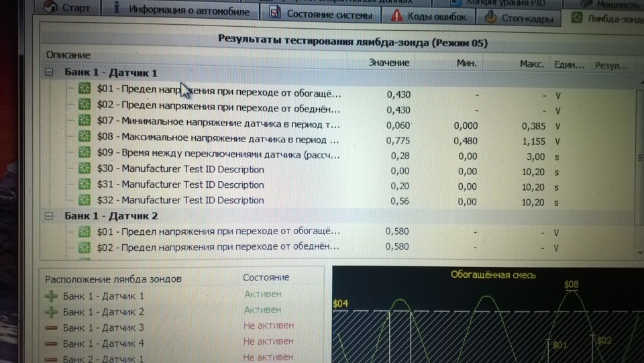Image resolution: width=644 pixels, height=363 pixels.
Task: Click the 1,155 max value
Action: [x=533, y=142]
